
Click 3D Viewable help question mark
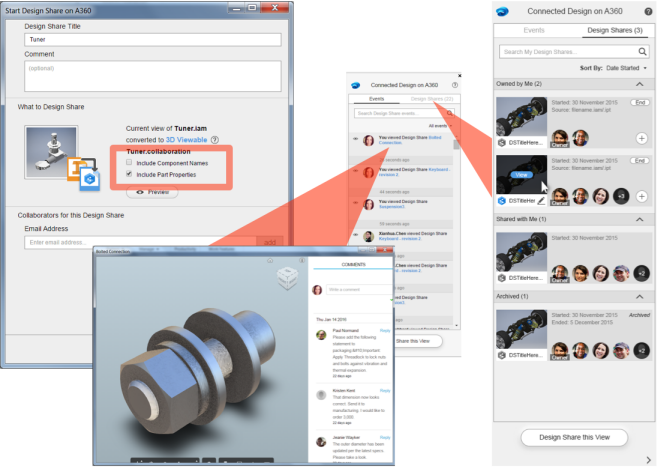point(215,140)
